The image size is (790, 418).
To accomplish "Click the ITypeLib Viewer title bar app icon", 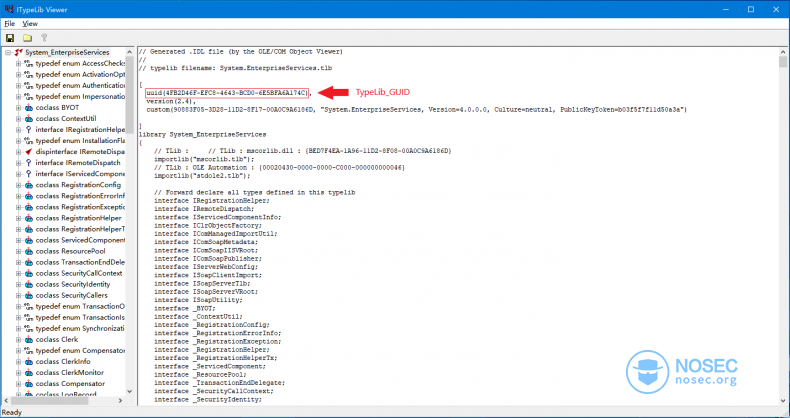I will click(8, 9).
